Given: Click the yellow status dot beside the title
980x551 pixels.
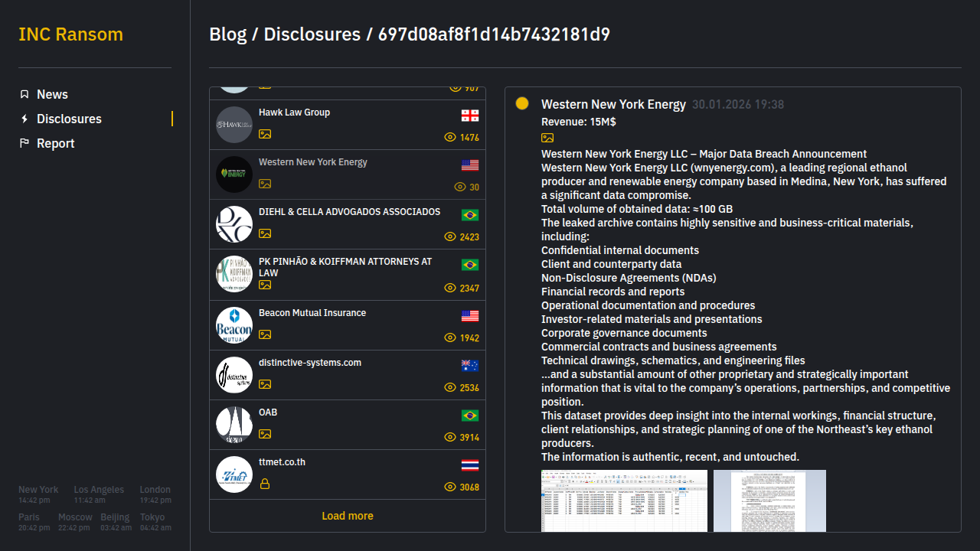Looking at the screenshot, I should [522, 103].
